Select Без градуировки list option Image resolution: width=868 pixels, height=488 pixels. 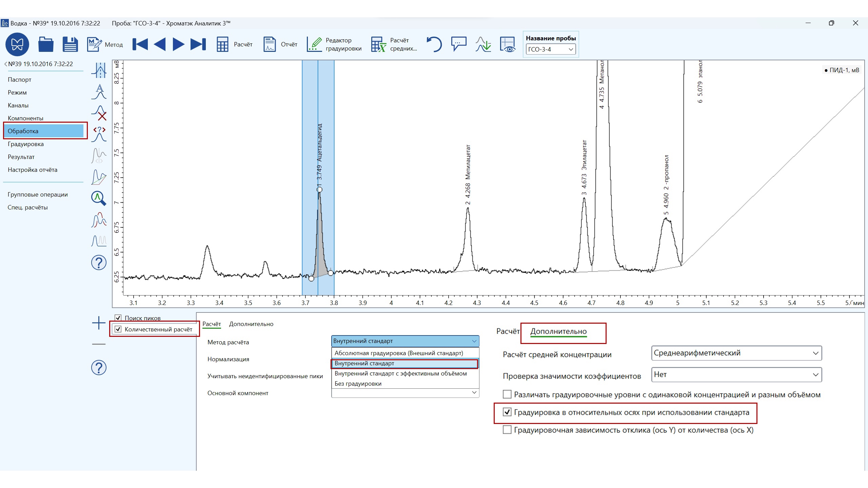[358, 384]
